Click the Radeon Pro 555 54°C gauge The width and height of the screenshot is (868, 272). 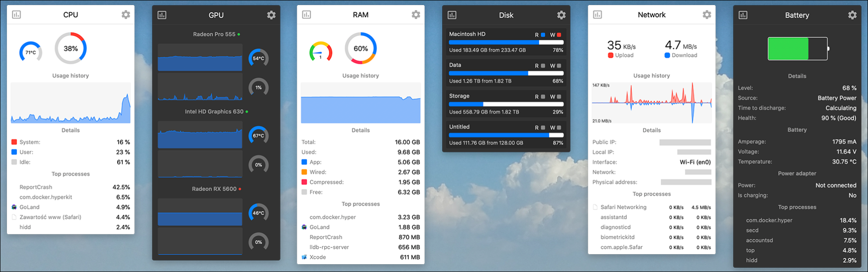(x=258, y=58)
